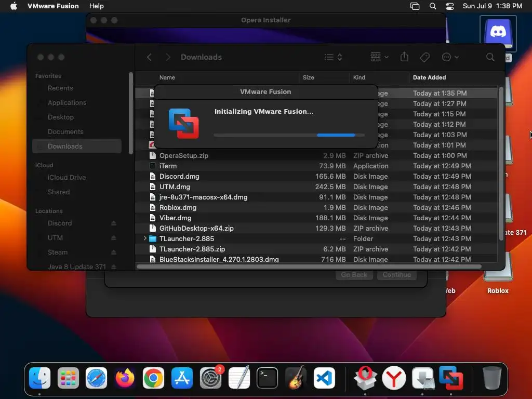
Task: Select the Discord desktop volume icon
Action: click(498, 34)
